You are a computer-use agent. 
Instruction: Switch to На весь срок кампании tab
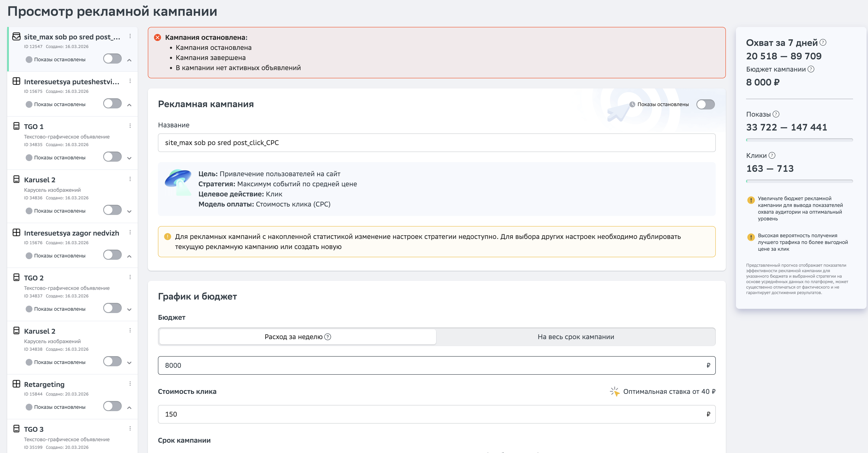(x=576, y=337)
